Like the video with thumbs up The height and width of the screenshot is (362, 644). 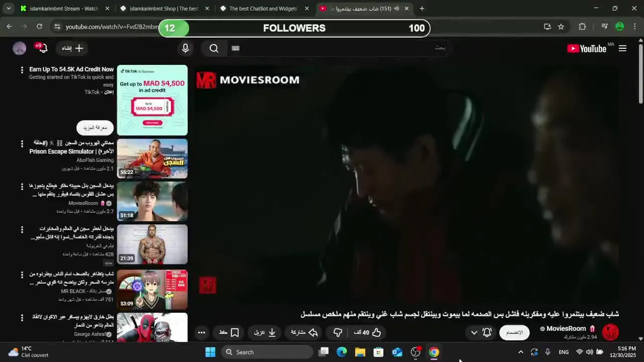pos(367,332)
